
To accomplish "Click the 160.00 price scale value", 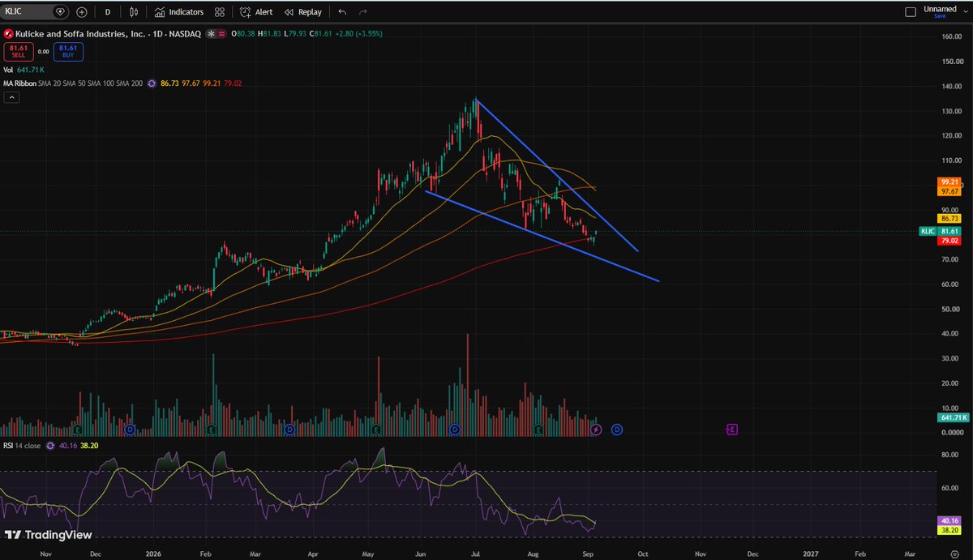I will pyautogui.click(x=952, y=36).
